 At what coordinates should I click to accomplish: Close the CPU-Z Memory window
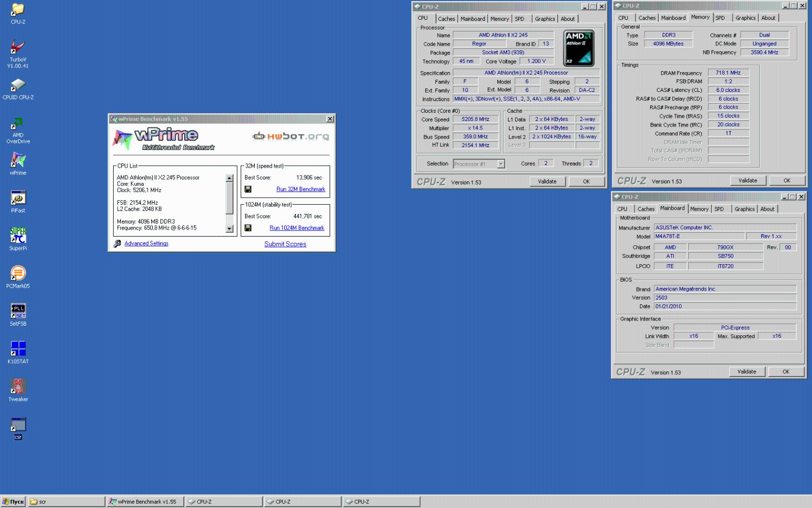coord(802,6)
